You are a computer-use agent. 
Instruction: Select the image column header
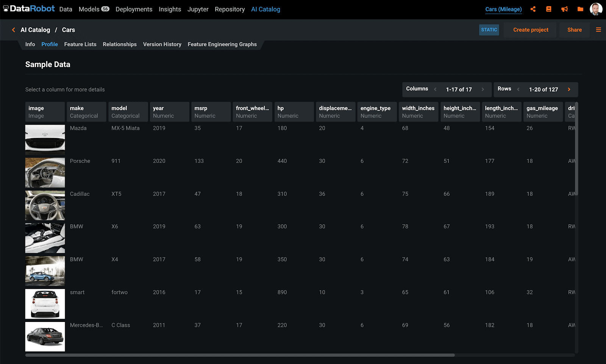[x=45, y=112]
